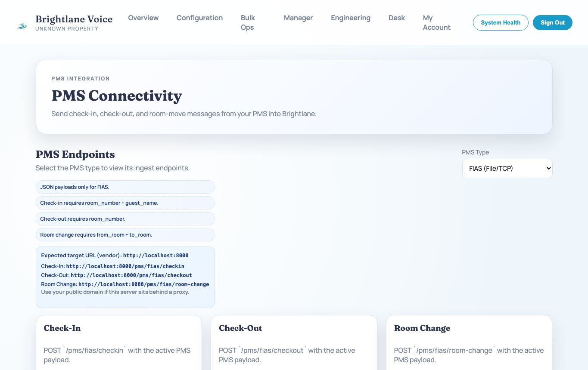Click the System Health button
This screenshot has height=370, width=588.
coord(501,23)
